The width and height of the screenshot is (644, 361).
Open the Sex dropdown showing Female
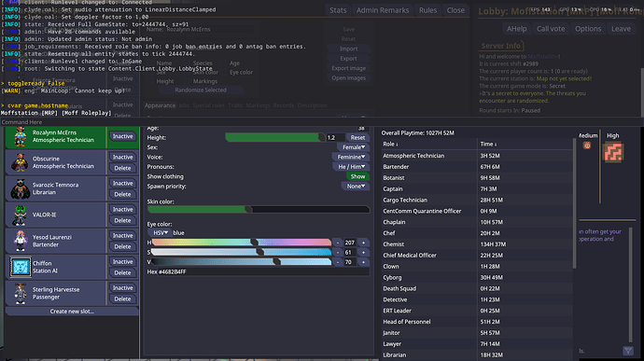point(354,147)
